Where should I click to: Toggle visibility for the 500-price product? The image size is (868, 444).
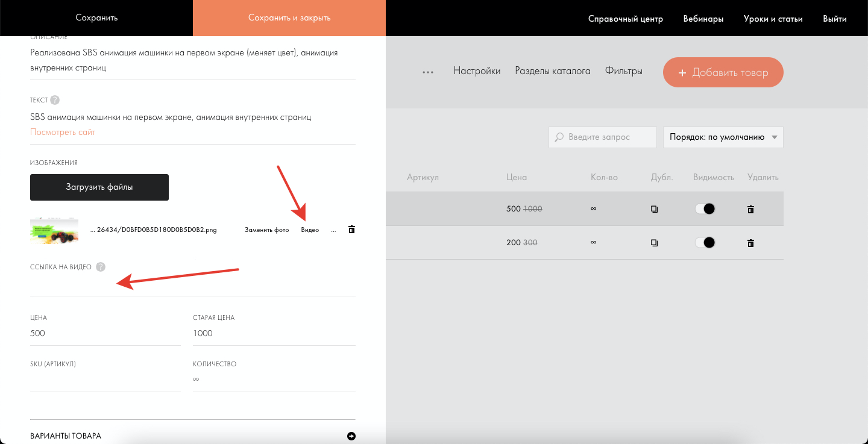[705, 208]
